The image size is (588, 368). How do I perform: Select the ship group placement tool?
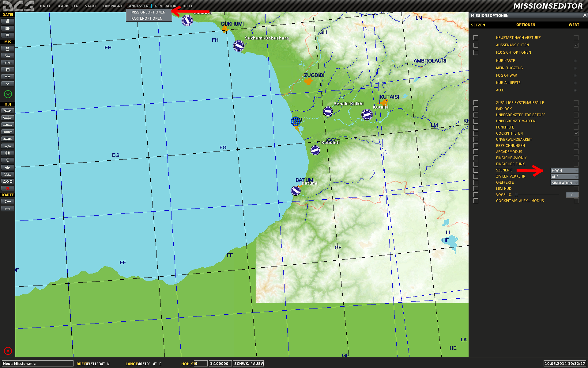(x=8, y=125)
